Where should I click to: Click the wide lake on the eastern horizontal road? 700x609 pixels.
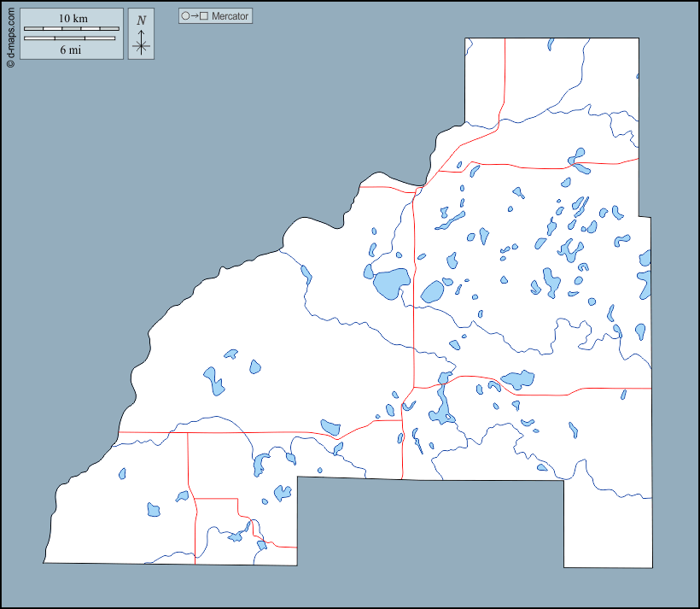point(517,379)
